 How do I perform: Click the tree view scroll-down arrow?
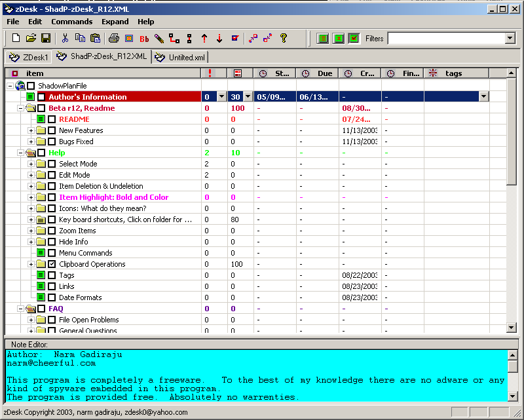pyautogui.click(x=512, y=328)
